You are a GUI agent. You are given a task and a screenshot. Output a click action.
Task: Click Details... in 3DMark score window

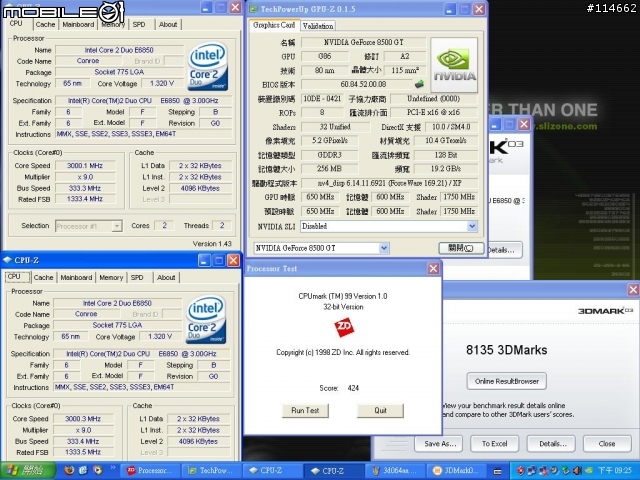[551, 444]
